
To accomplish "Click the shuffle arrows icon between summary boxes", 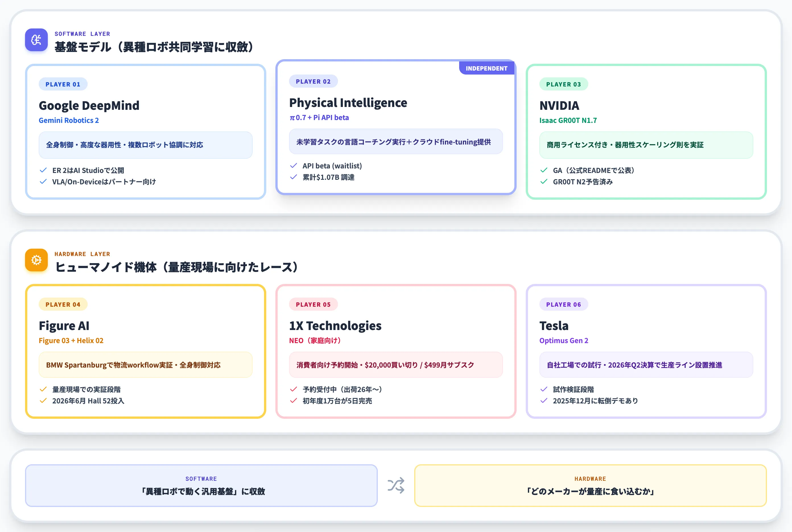I will coord(396,486).
